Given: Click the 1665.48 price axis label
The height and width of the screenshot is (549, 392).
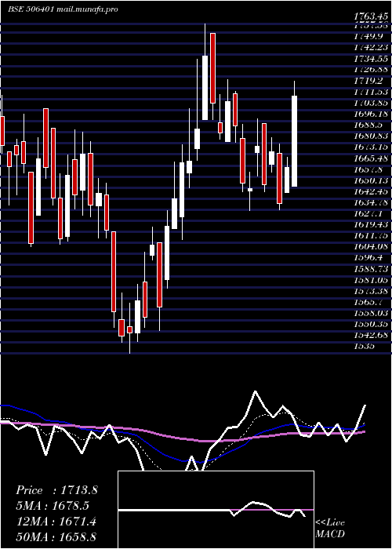Looking at the screenshot, I should 371,158.
